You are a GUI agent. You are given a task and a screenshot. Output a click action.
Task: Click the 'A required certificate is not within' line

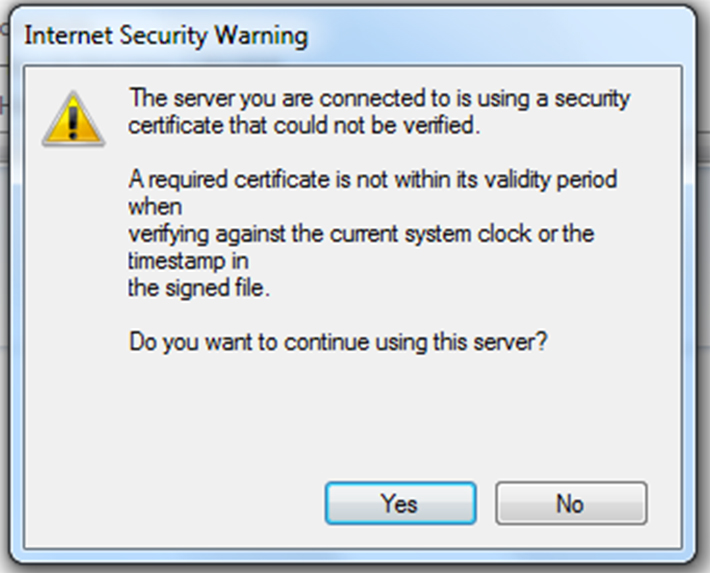373,180
